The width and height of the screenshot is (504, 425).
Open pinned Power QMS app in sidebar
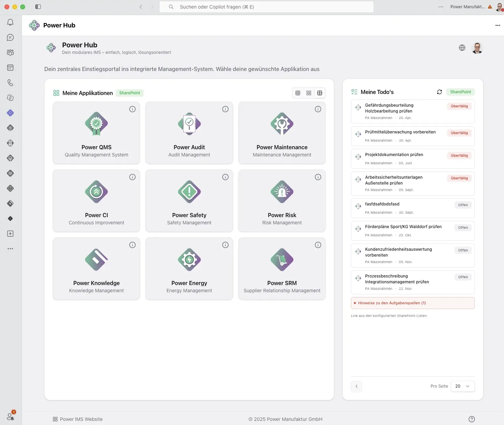pyautogui.click(x=10, y=128)
